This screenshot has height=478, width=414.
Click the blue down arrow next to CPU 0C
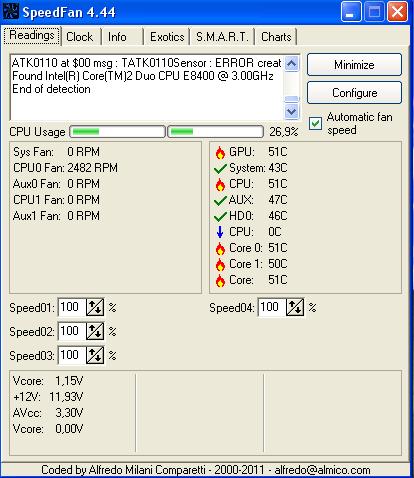click(x=220, y=232)
